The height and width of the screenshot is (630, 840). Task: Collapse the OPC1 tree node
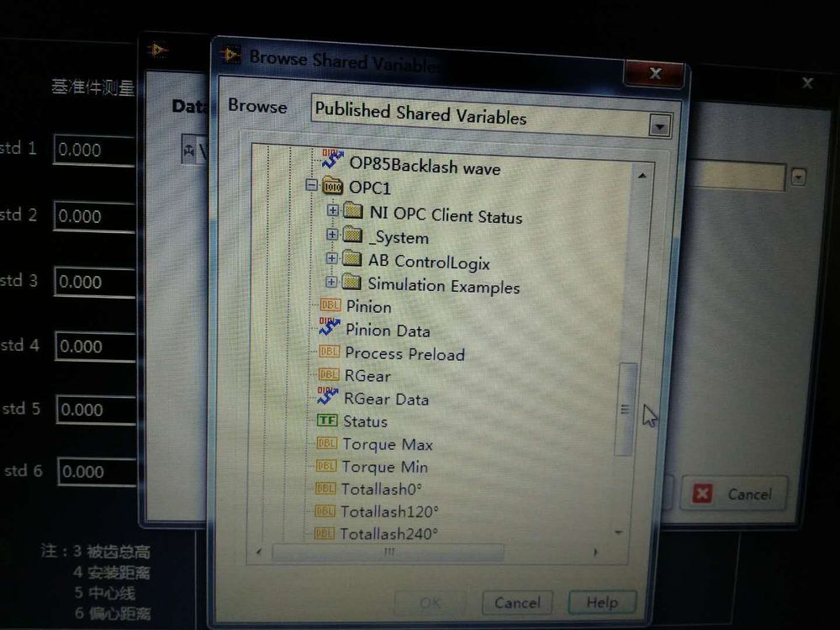point(311,185)
